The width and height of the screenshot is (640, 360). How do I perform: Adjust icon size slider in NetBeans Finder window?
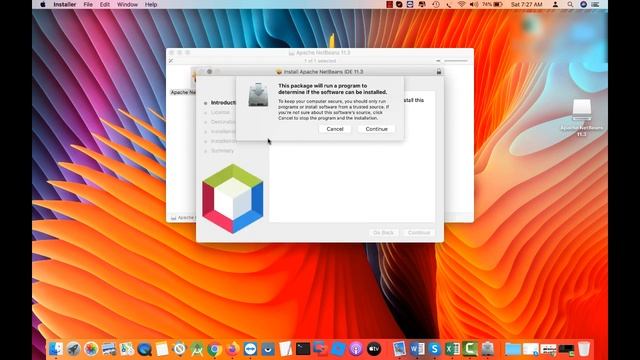click(x=456, y=61)
